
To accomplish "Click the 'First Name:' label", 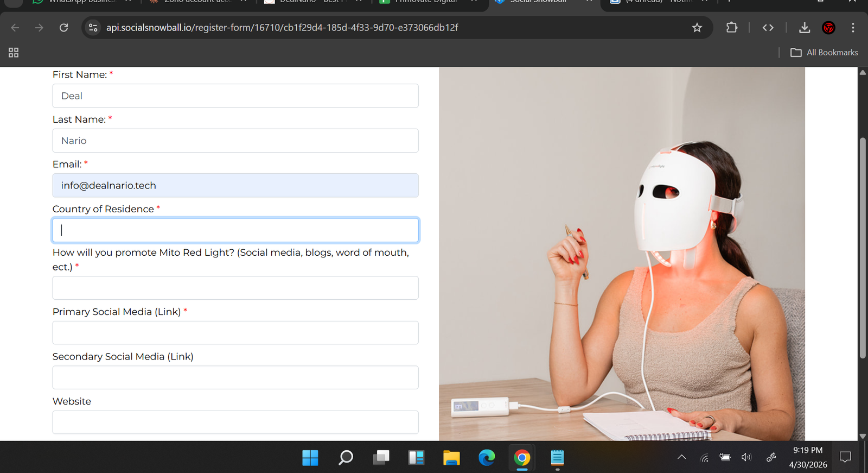I will coord(80,75).
